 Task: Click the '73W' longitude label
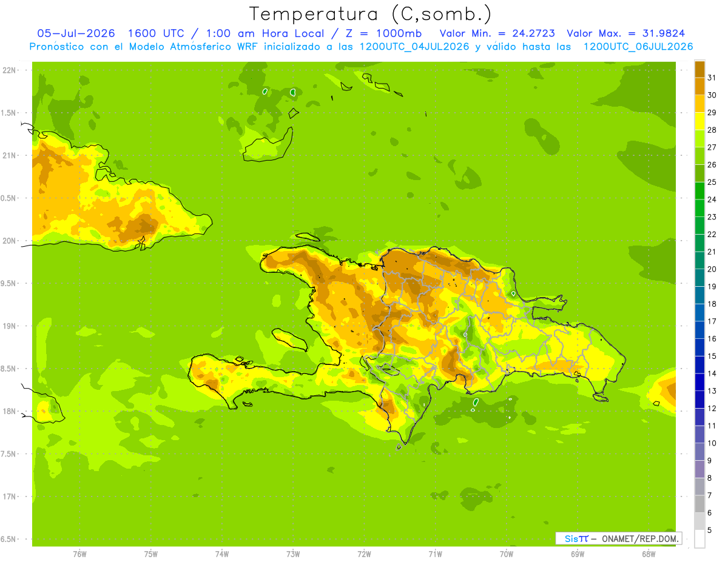coord(293,554)
